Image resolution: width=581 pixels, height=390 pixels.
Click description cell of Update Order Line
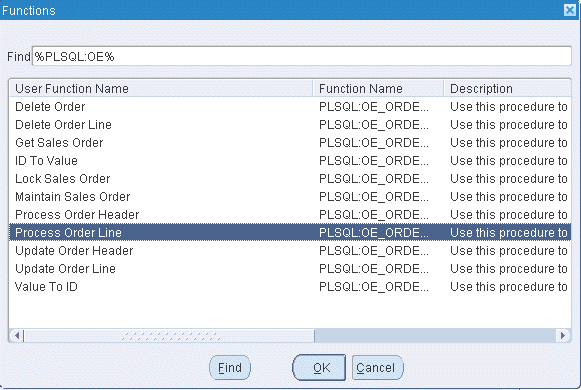coord(509,269)
